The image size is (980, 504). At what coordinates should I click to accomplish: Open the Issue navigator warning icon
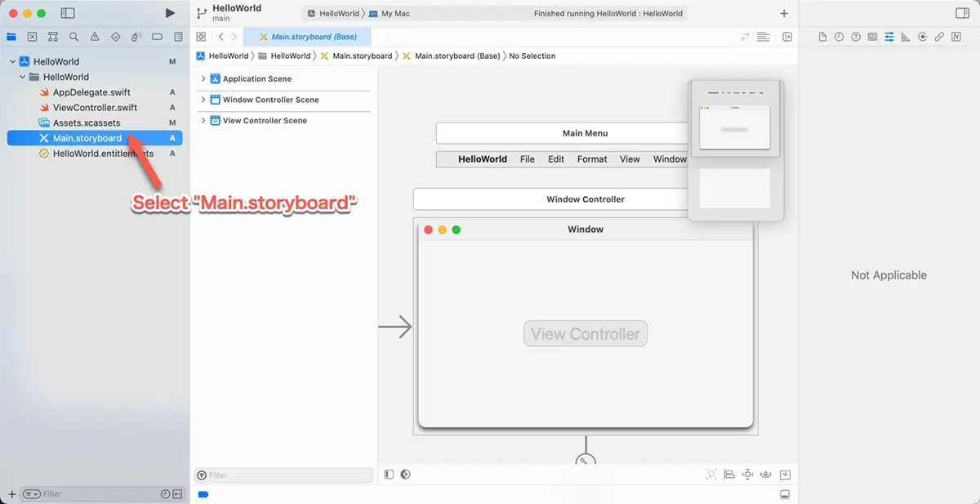coord(95,37)
